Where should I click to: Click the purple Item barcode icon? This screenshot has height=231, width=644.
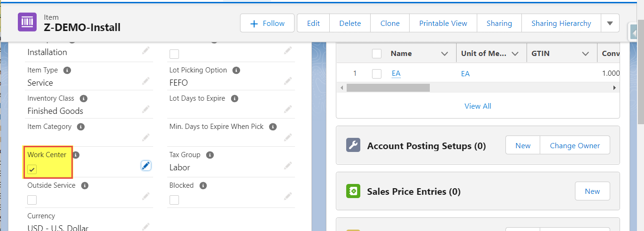pos(27,22)
